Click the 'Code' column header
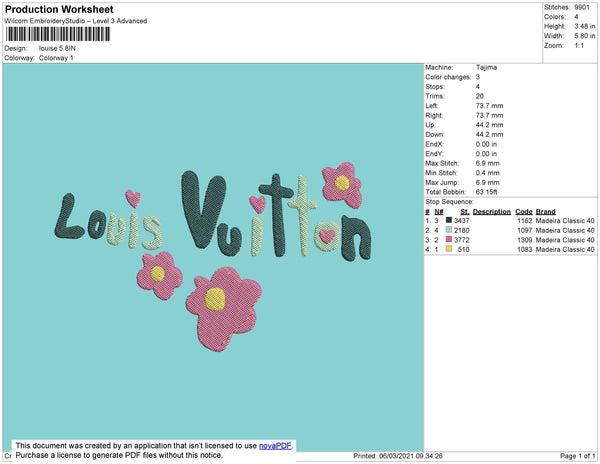The width and height of the screenshot is (600, 464). tap(524, 212)
